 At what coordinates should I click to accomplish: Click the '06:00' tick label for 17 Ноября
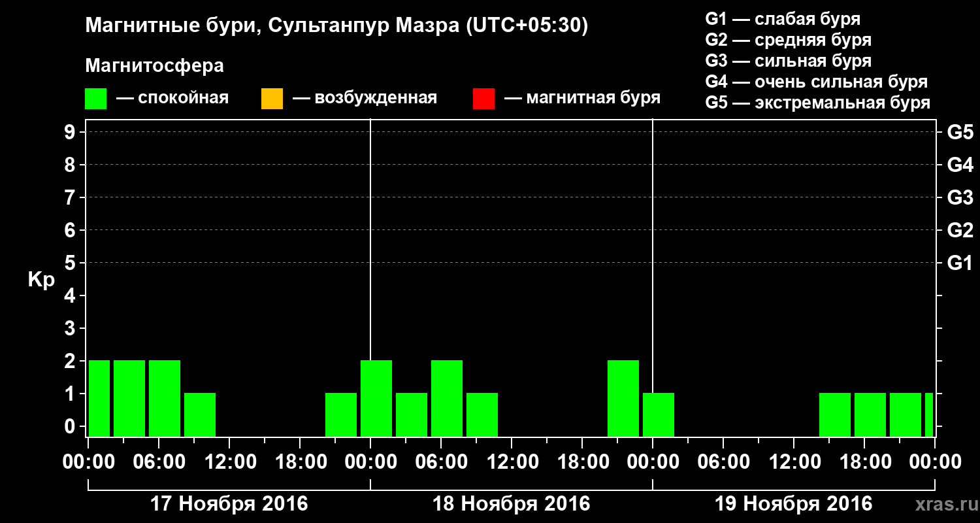[x=159, y=462]
